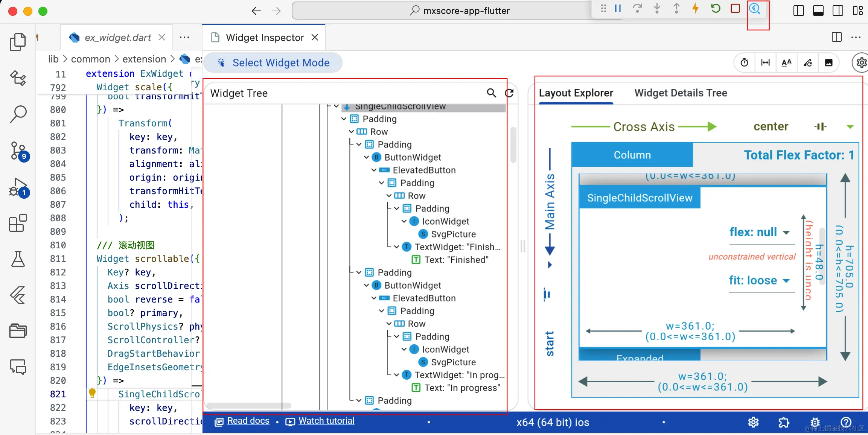Open inspector settings gear
Screen dimensions: 868x435
click(x=861, y=62)
